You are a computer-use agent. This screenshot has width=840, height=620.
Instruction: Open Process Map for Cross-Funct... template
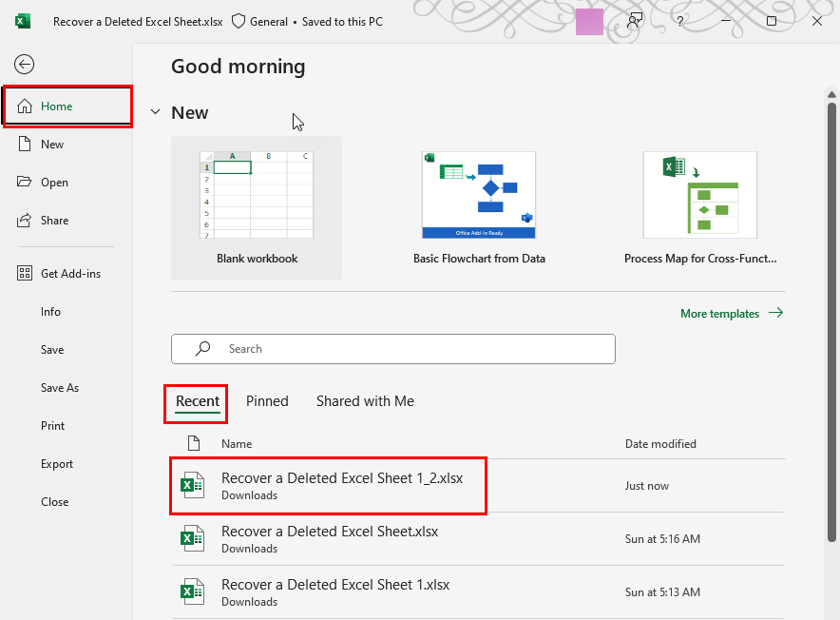700,208
